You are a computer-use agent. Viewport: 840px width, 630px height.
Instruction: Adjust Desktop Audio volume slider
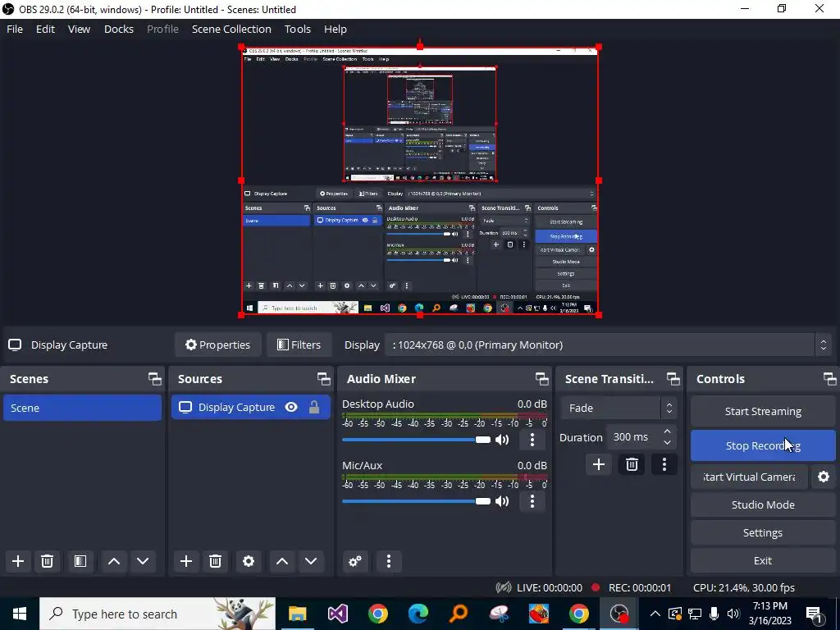[x=416, y=440]
